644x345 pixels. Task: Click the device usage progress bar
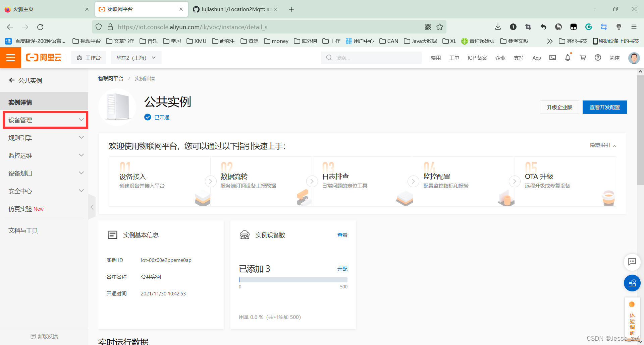point(292,279)
